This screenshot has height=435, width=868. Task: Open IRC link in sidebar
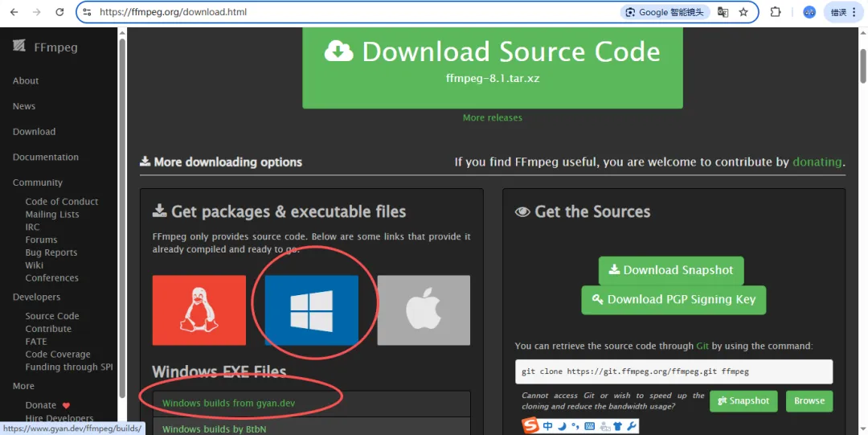click(x=32, y=228)
